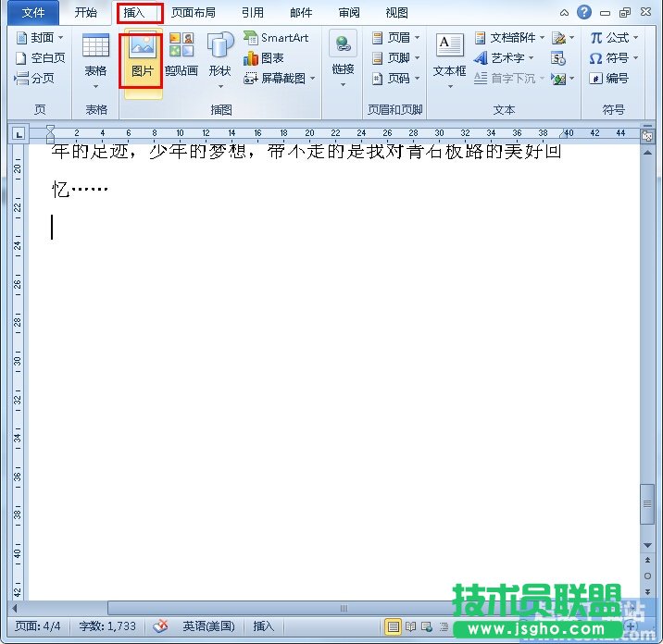
Task: Expand the 符号 dropdown arrow
Action: pyautogui.click(x=635, y=58)
